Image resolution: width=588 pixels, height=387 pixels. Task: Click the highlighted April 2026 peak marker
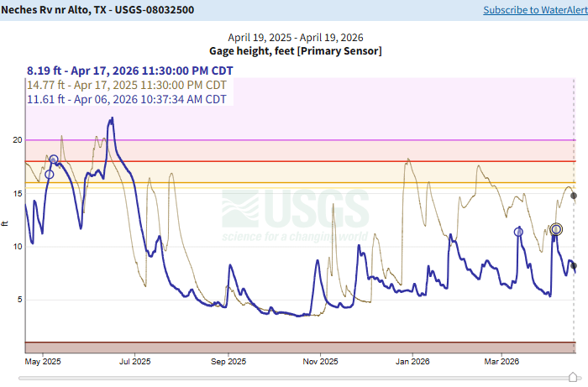[557, 229]
